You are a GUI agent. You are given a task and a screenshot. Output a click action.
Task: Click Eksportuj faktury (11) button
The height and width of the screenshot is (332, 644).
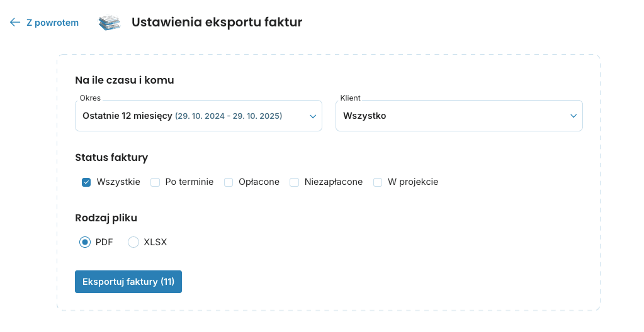(x=128, y=282)
